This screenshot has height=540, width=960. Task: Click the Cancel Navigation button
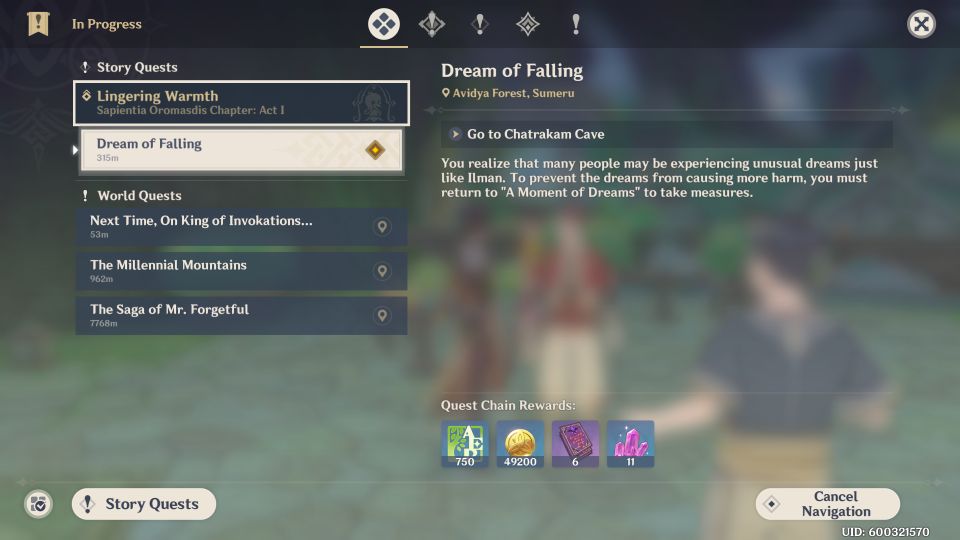(828, 504)
